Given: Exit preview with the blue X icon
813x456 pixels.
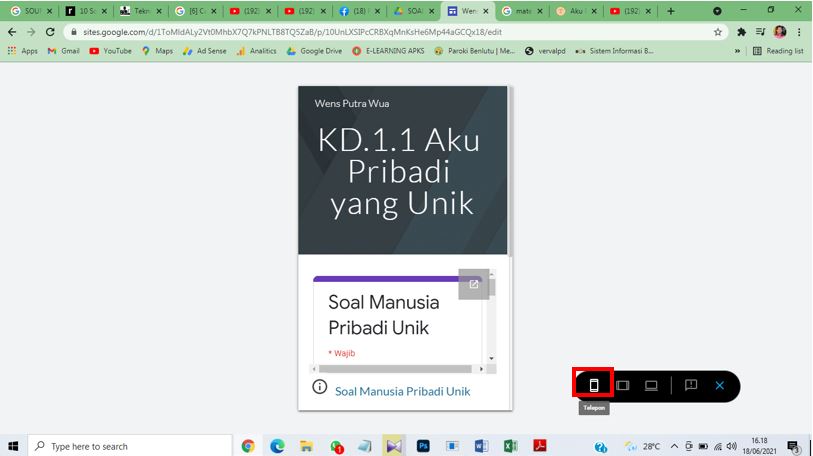Looking at the screenshot, I should click(719, 385).
